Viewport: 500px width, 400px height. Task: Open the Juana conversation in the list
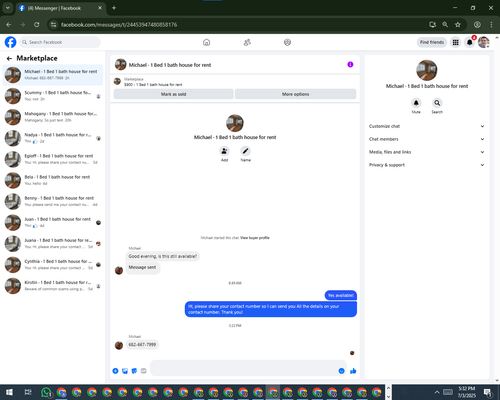point(53,243)
